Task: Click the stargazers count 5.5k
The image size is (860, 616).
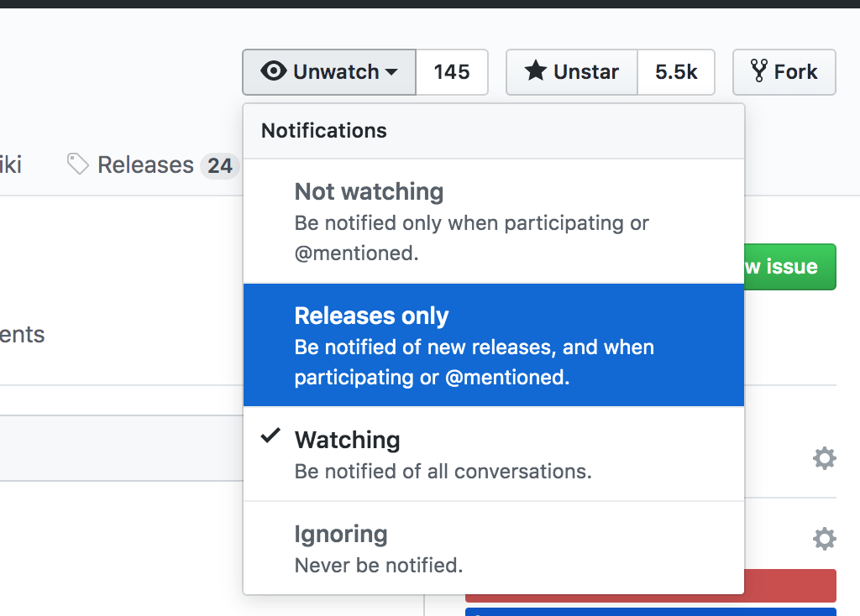Action: (x=676, y=72)
